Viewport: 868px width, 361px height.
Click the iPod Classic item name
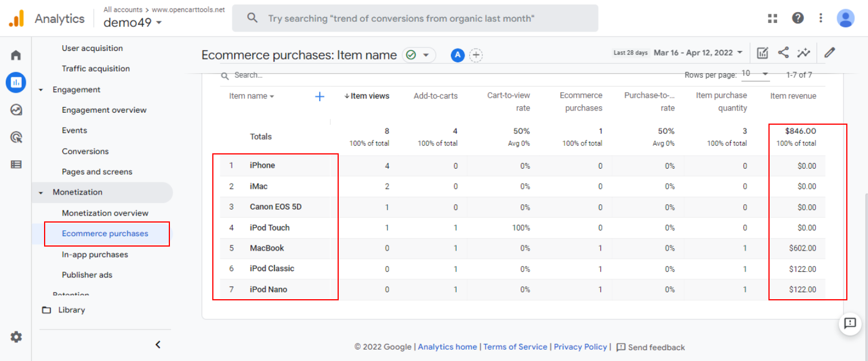(x=272, y=268)
